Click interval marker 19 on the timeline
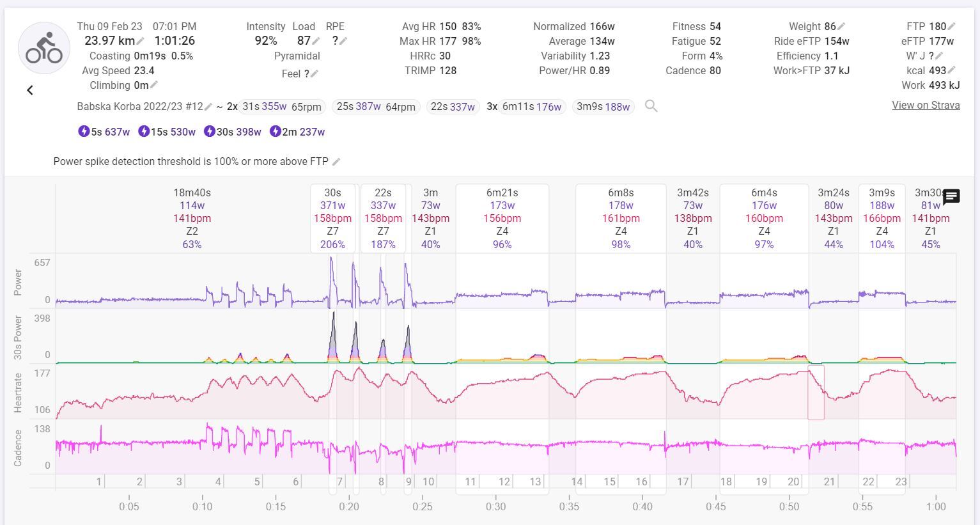980x525 pixels. tap(761, 482)
